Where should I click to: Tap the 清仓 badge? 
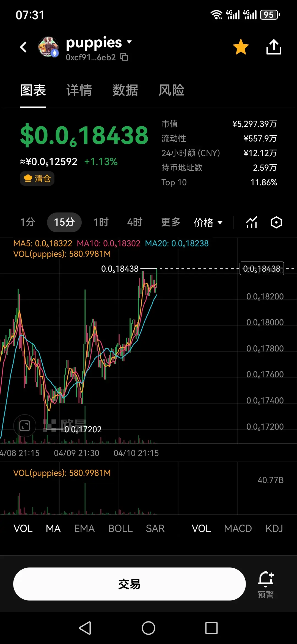[x=37, y=179]
